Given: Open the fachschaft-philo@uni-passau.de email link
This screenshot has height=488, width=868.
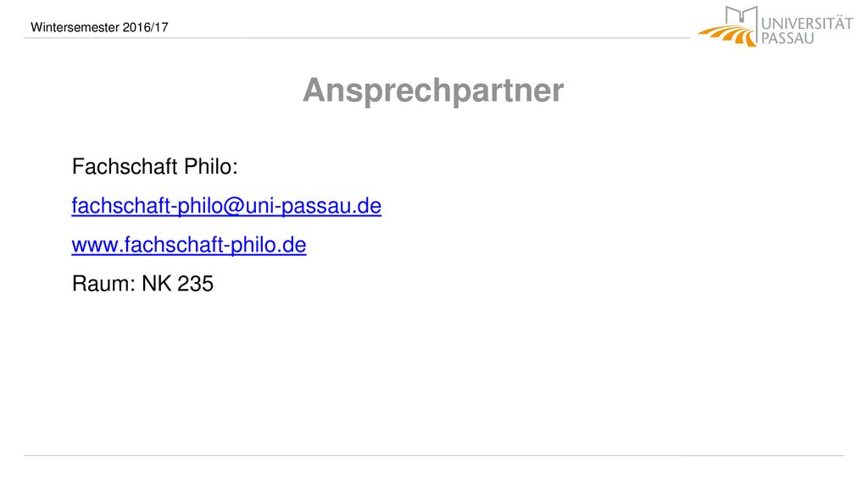Looking at the screenshot, I should 226,206.
